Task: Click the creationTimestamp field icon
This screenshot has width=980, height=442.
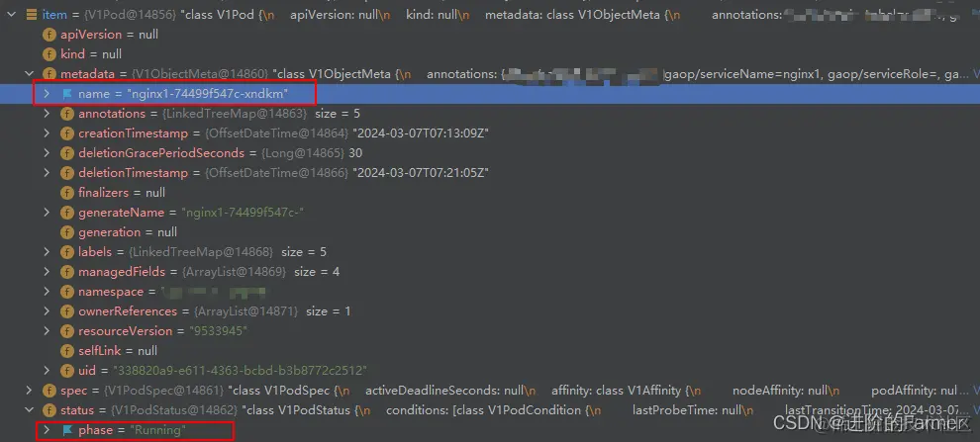Action: [67, 133]
